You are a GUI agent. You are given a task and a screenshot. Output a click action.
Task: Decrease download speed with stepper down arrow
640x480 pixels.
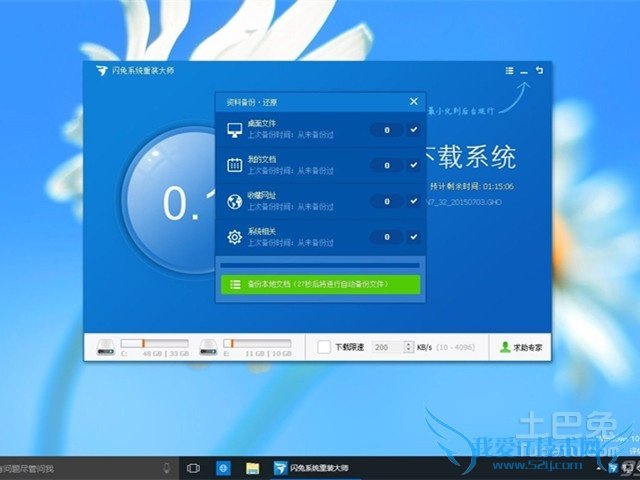[x=409, y=350]
